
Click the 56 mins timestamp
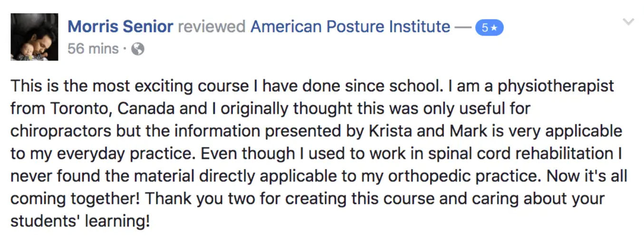click(93, 48)
